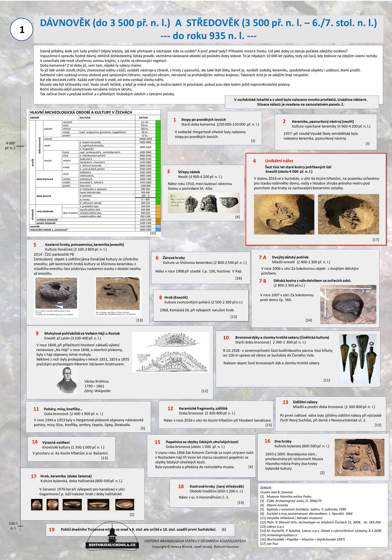
Task: Click '[11] Veronika Mikešová' source entry
Action: point(291,518)
